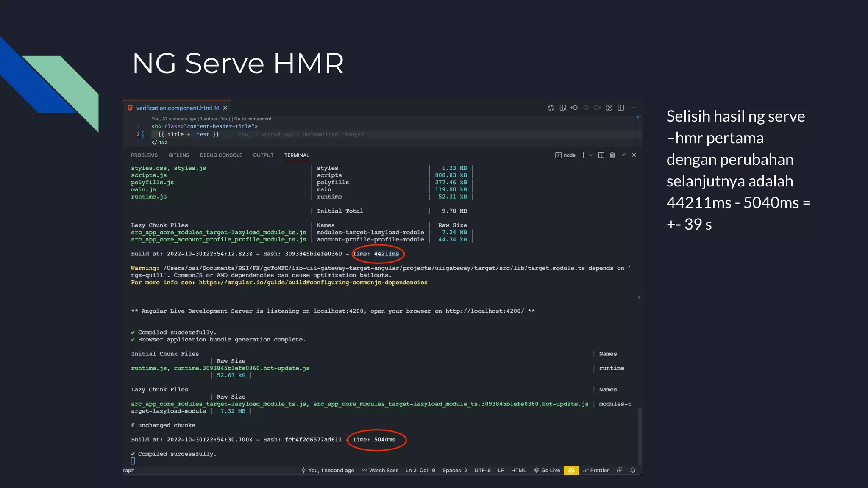
Task: Click the split editor right icon
Action: (x=621, y=108)
